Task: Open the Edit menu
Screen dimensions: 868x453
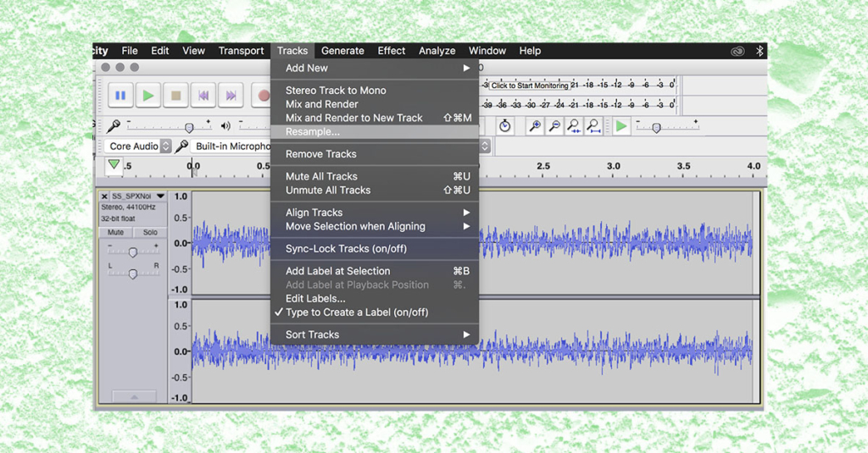Action: tap(160, 51)
